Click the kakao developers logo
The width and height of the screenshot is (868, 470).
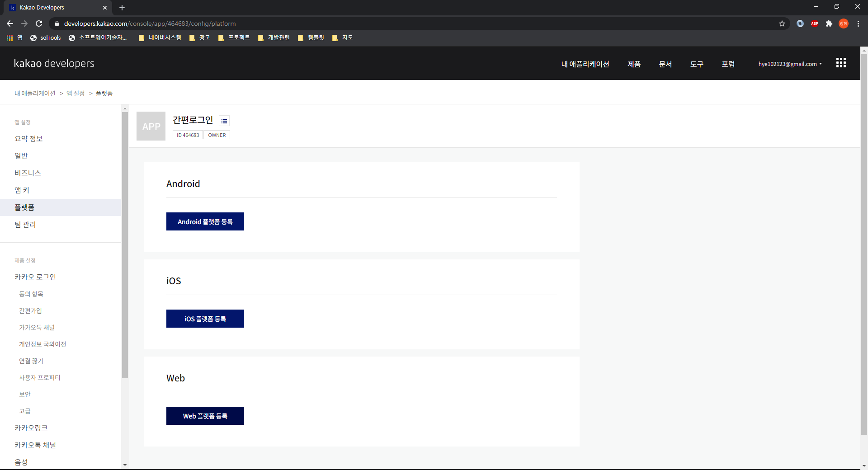point(54,63)
